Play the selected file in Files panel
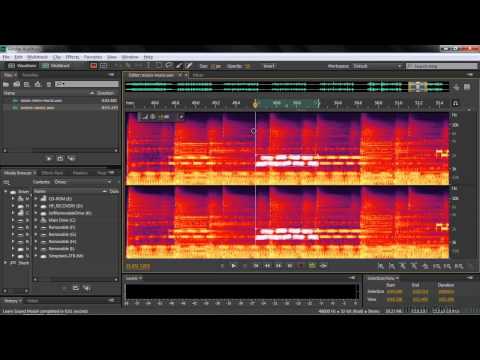 (49, 159)
